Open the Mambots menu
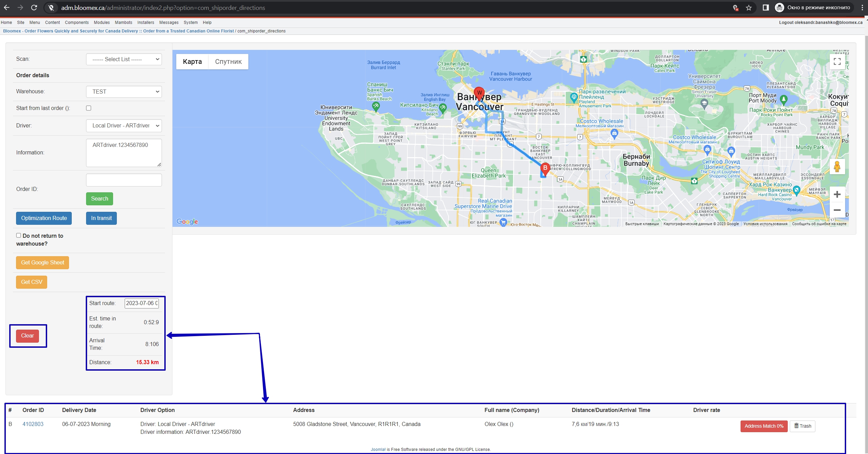The width and height of the screenshot is (868, 454). [x=123, y=23]
